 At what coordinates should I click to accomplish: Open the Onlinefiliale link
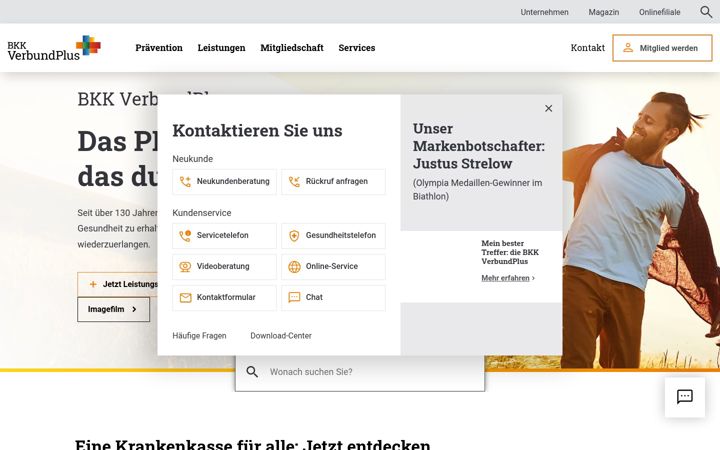tap(659, 12)
